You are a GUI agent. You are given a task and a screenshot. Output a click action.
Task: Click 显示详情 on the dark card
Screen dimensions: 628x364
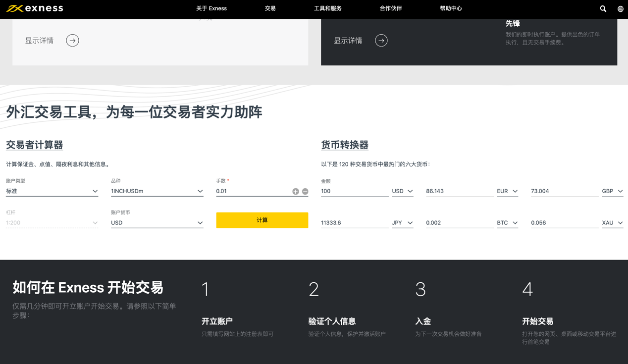(348, 41)
